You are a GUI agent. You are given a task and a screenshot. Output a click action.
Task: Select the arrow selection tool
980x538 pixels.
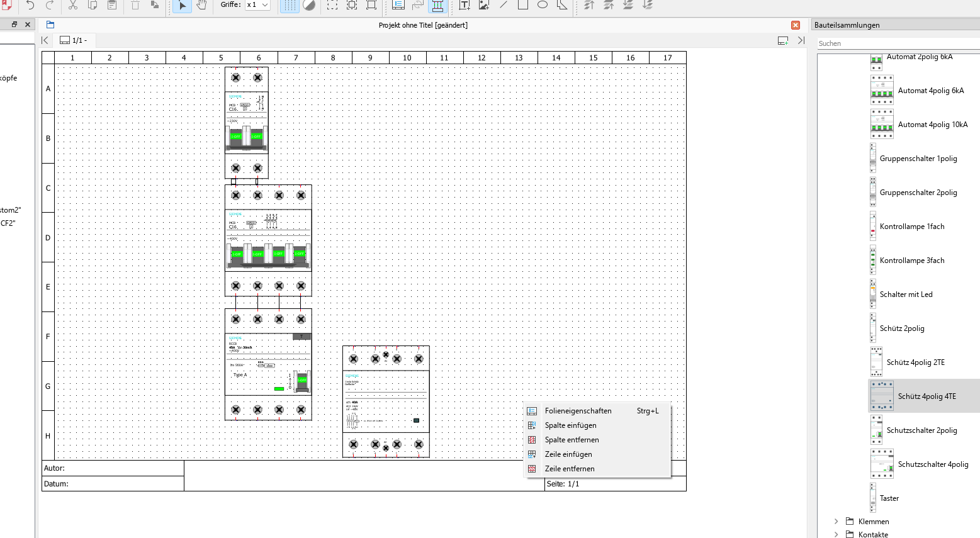point(182,6)
